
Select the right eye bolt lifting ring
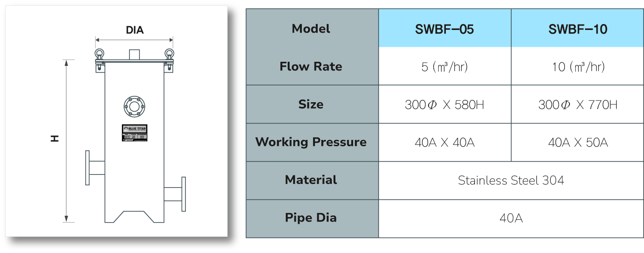tap(169, 54)
